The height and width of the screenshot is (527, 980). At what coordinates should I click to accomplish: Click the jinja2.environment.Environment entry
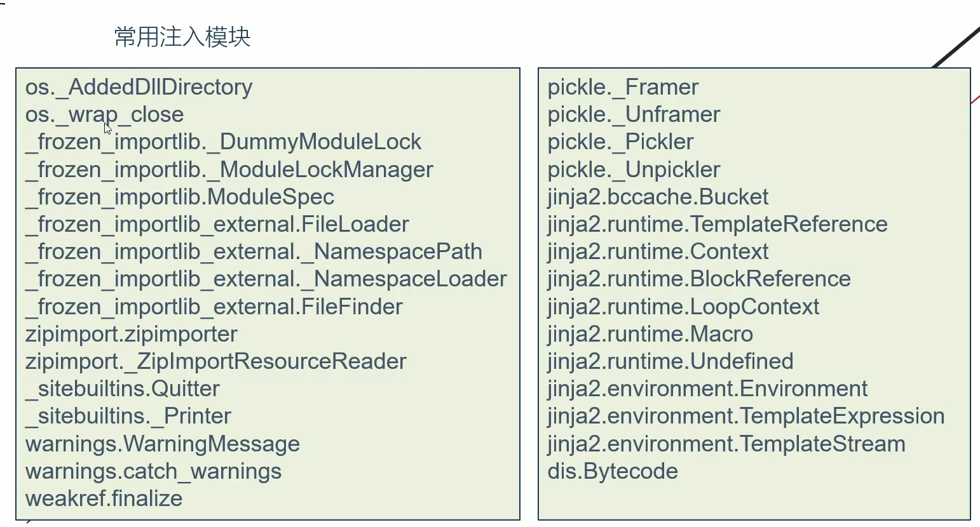707,389
